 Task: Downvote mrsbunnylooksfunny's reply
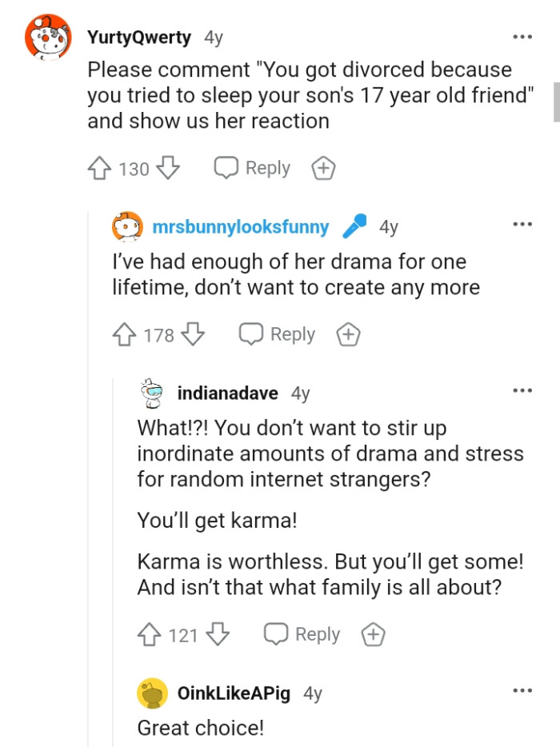tap(194, 334)
